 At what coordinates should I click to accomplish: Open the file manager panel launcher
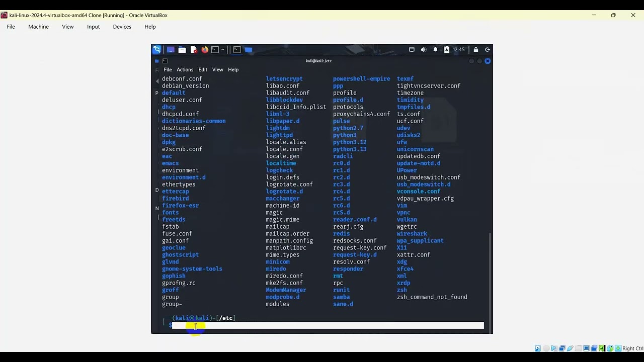pos(182,50)
